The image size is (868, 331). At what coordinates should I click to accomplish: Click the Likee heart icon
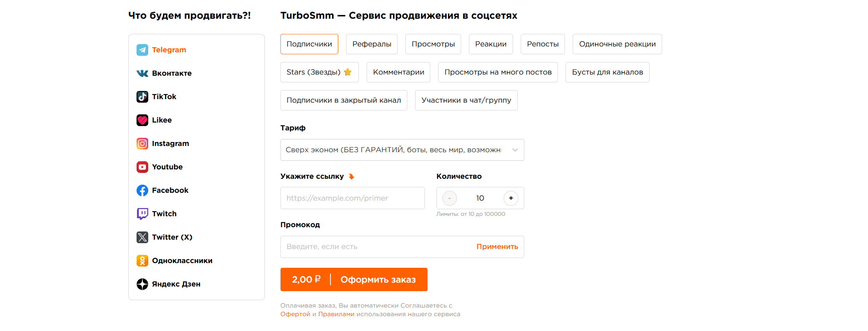coord(142,120)
